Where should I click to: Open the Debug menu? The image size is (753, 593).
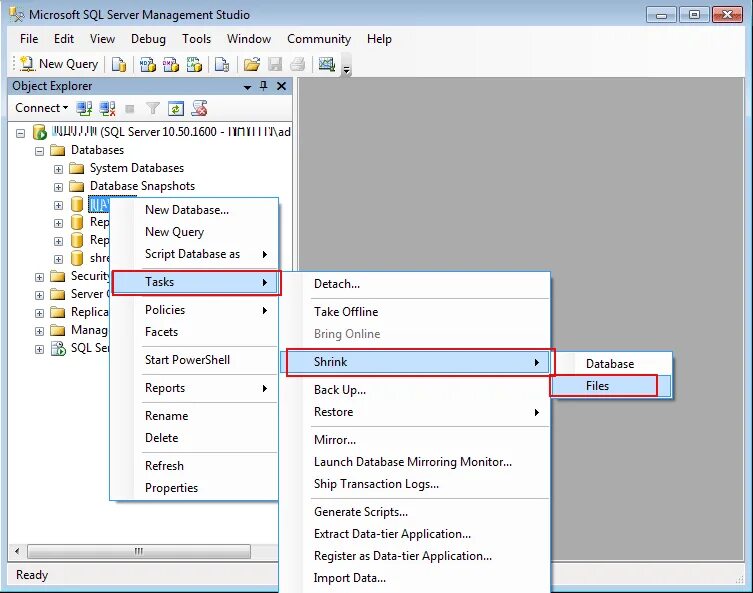pos(148,39)
